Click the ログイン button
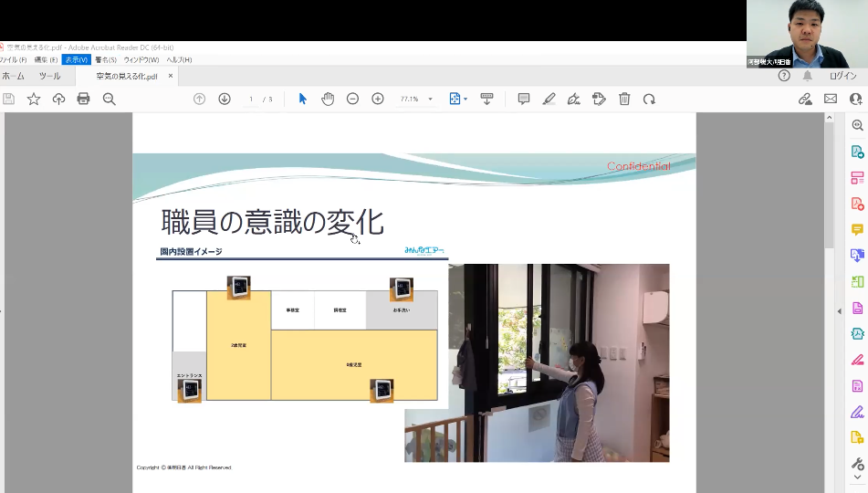Image resolution: width=868 pixels, height=493 pixels. [842, 76]
